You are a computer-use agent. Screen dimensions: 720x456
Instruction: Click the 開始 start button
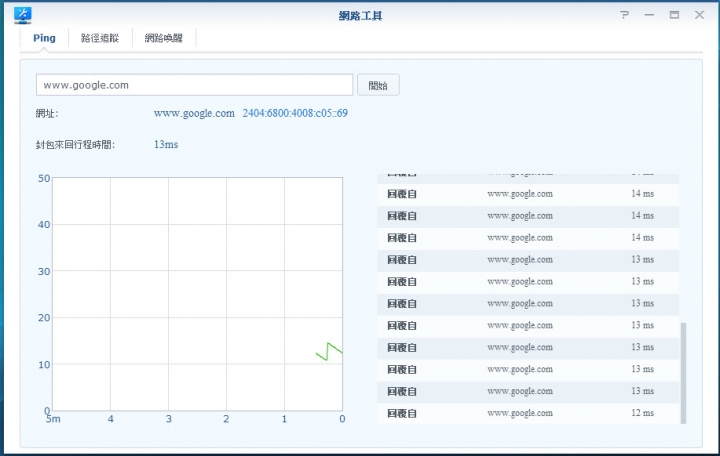[x=378, y=85]
